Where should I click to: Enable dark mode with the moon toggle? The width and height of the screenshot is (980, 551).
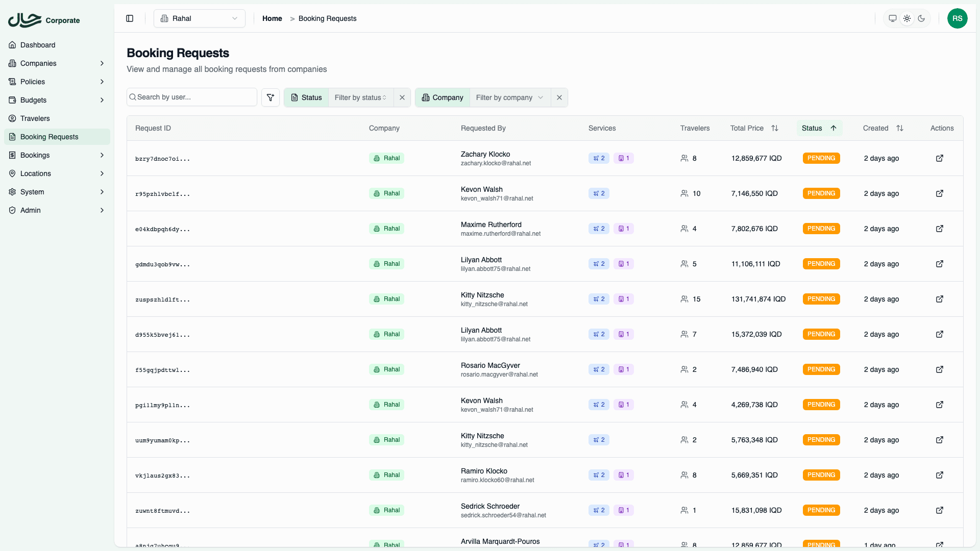point(921,18)
